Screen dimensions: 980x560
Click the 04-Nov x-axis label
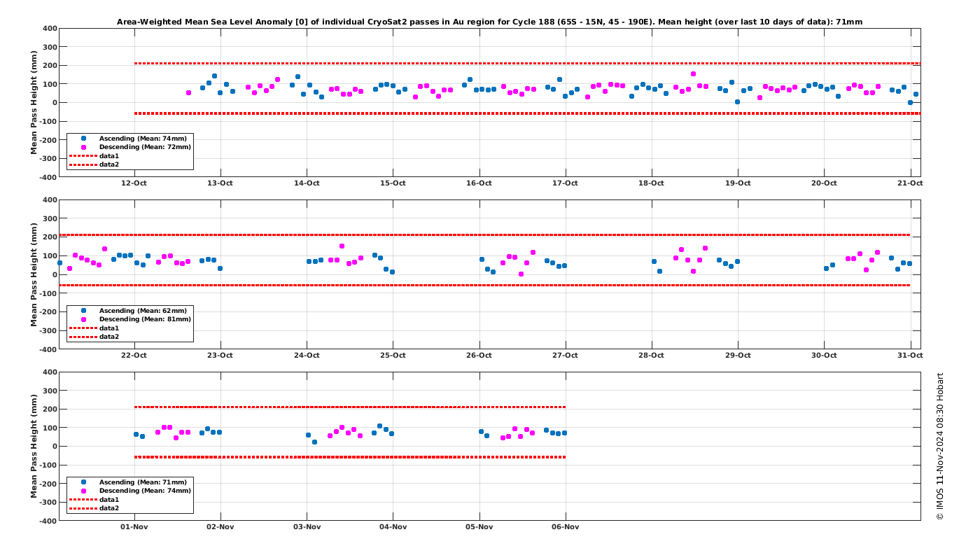point(393,527)
